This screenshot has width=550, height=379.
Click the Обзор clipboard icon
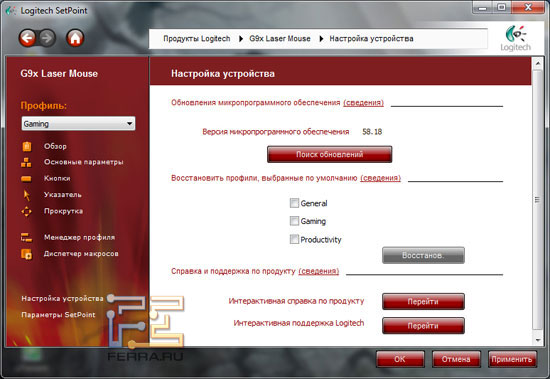click(27, 146)
